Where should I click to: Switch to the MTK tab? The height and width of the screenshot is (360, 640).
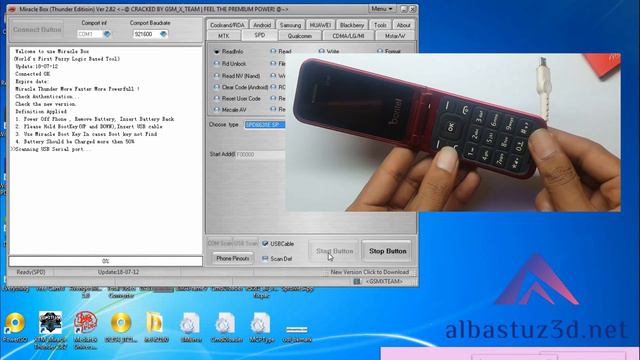click(x=223, y=36)
